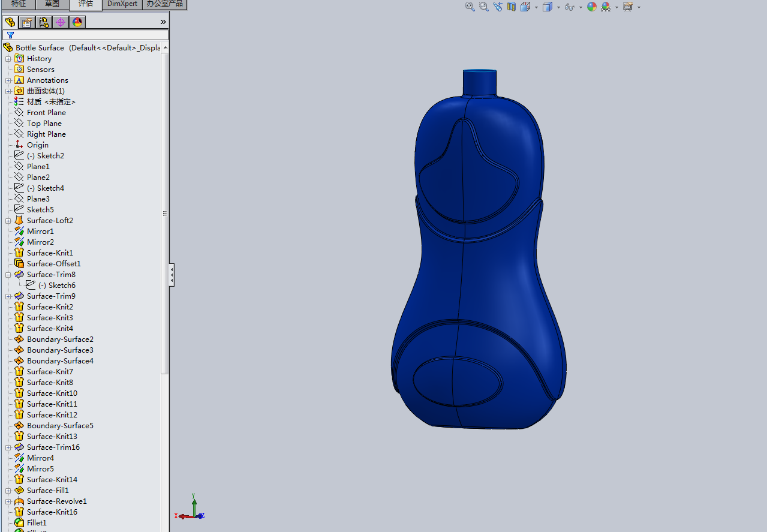Select the (-) Sketch2 item

[x=45, y=156]
